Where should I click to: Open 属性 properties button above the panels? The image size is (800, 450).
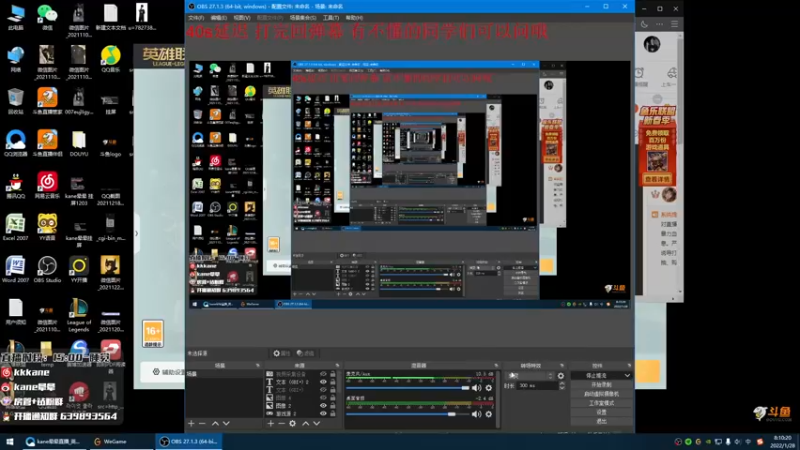[282, 353]
